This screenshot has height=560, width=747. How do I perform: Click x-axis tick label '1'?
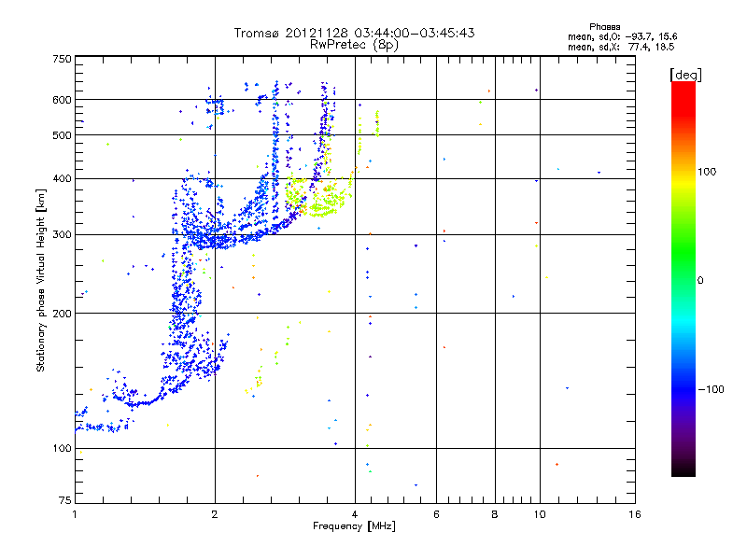click(x=75, y=514)
